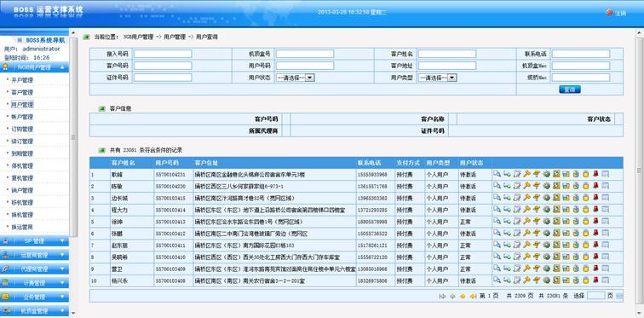Image resolution: width=644 pixels, height=318 pixels.
Task: Click the yellow key icon in row 2
Action: pos(526,186)
